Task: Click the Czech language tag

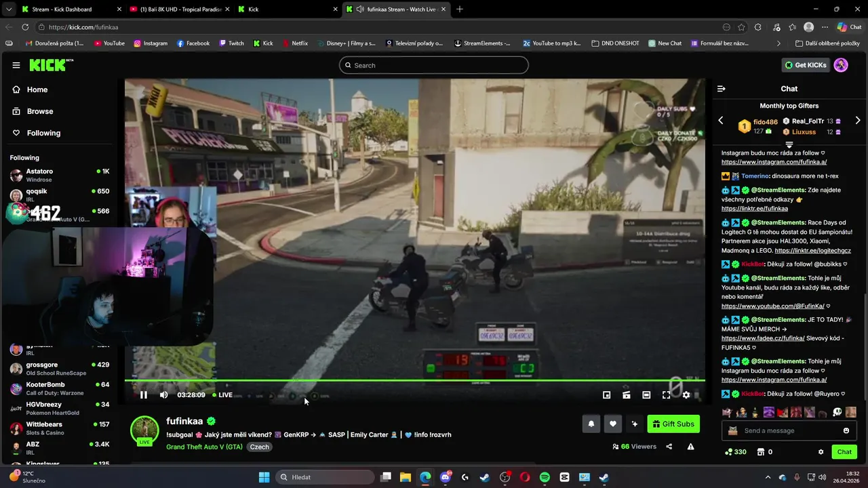Action: coord(259,447)
